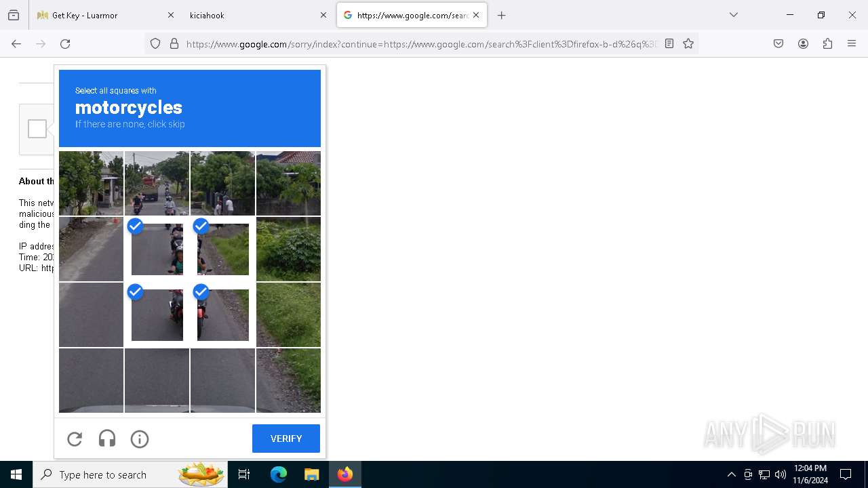Viewport: 868px width, 488px height.
Task: Click the VERIFY button
Action: (286, 439)
